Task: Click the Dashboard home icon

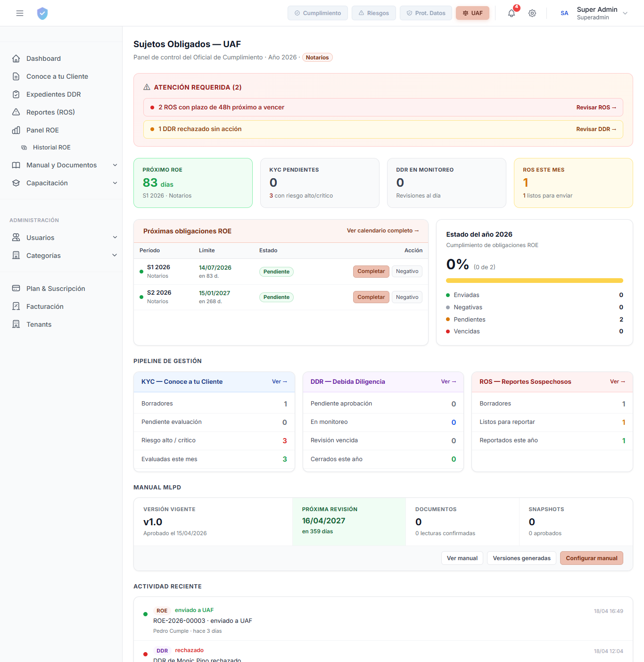Action: 16,58
